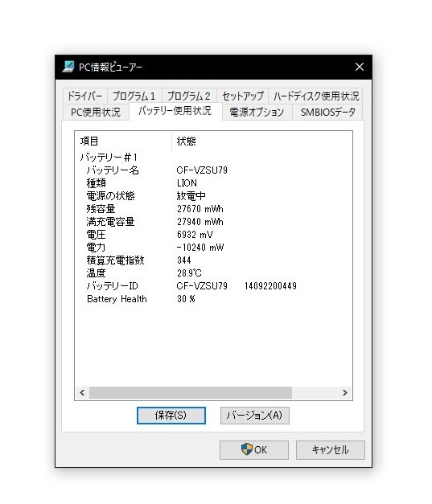Click the キャンセル button

pos(331,449)
